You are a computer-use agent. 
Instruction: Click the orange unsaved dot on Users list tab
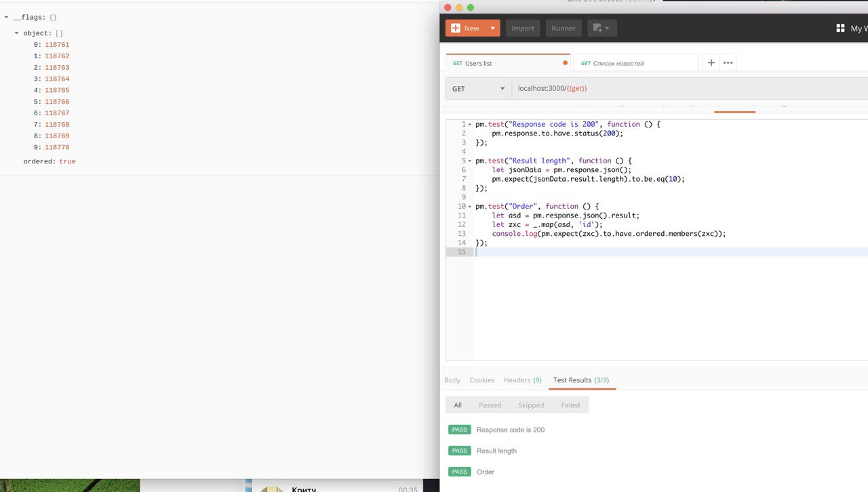coord(565,63)
